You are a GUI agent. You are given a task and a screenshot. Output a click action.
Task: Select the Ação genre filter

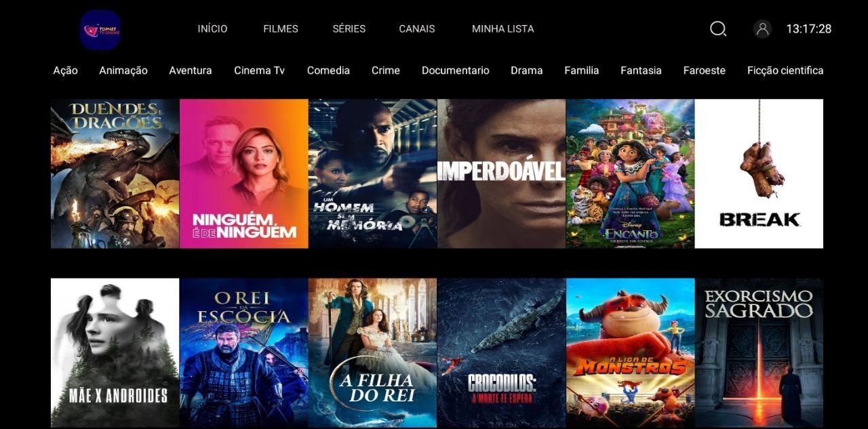[x=65, y=70]
